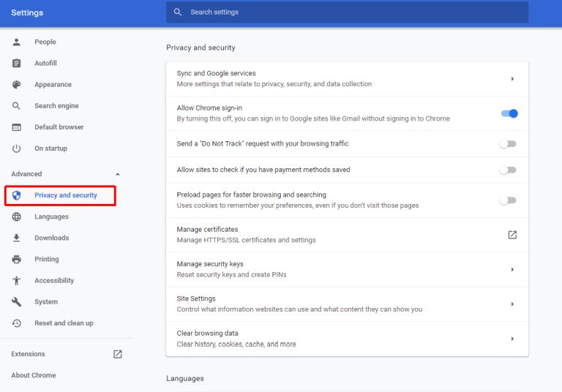Click the Reset and clean up history icon
The height and width of the screenshot is (392, 562).
(x=17, y=323)
